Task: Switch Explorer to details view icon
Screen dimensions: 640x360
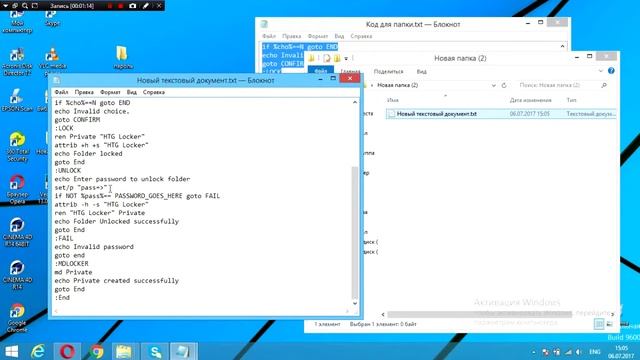Action: click(598, 324)
